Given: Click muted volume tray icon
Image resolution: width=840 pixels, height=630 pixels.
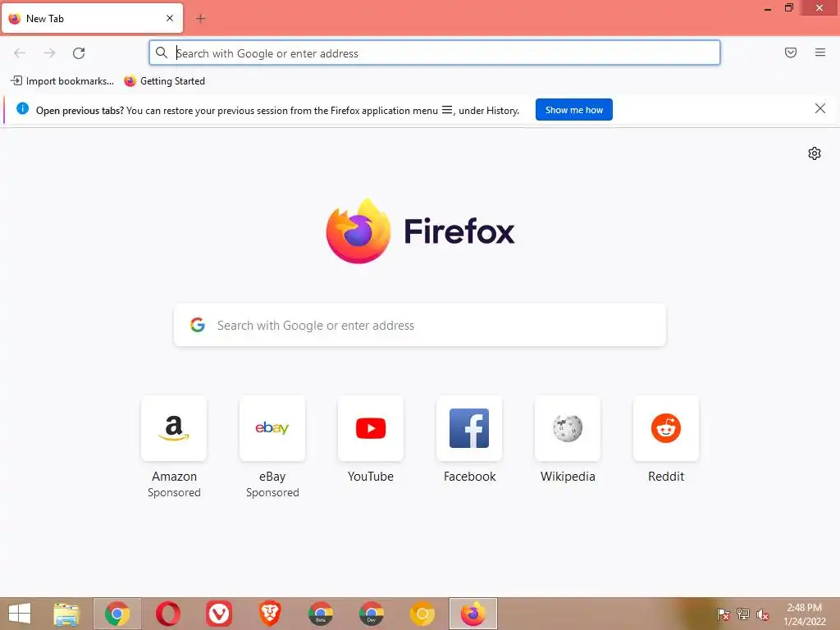Looking at the screenshot, I should [763, 614].
